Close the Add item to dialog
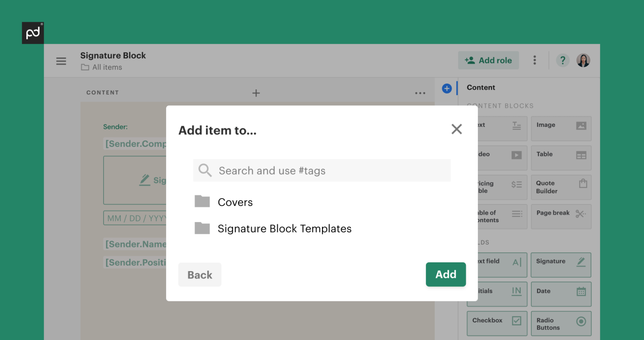Image resolution: width=644 pixels, height=340 pixels. [457, 129]
